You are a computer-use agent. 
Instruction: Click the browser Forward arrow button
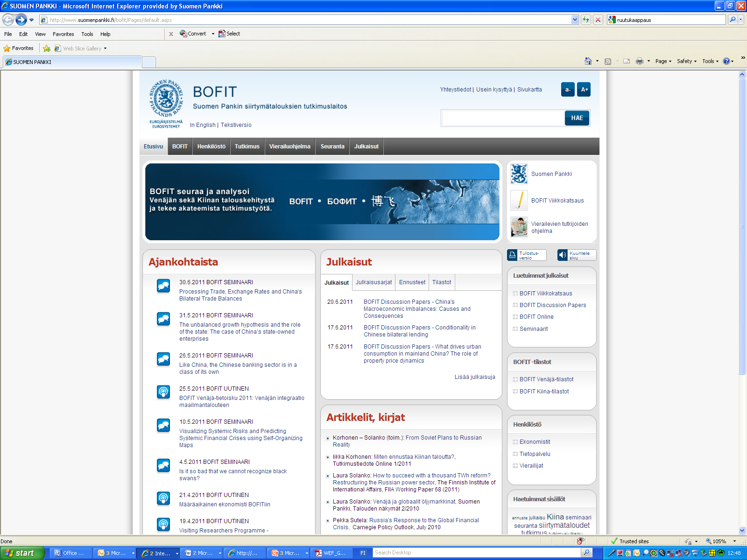point(21,20)
